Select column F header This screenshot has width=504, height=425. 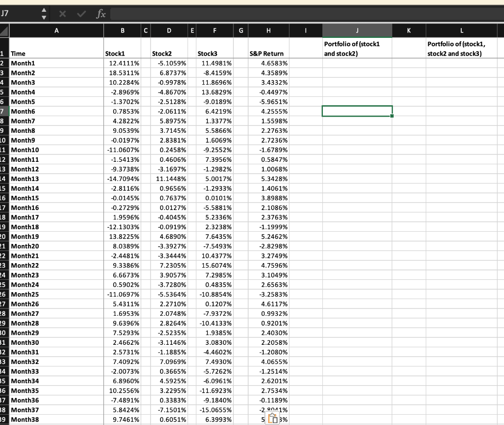(x=215, y=31)
